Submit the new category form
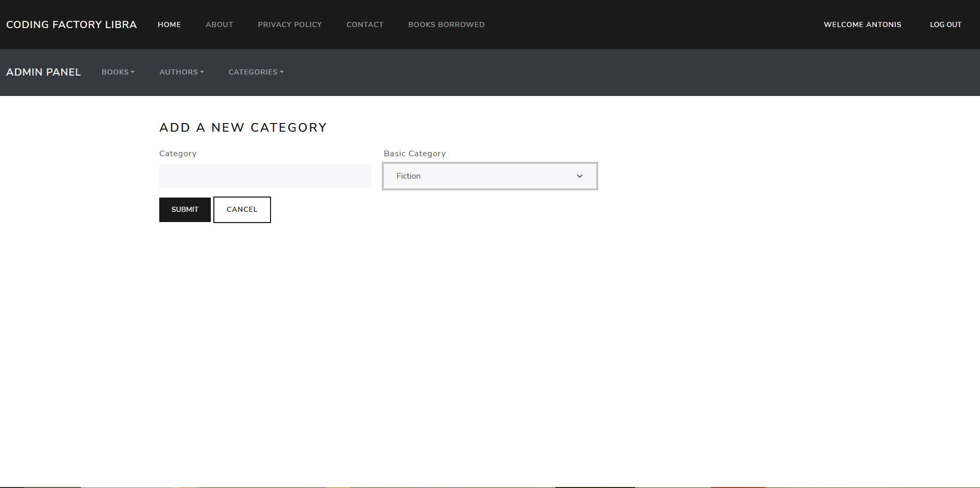This screenshot has height=488, width=980. 185,210
